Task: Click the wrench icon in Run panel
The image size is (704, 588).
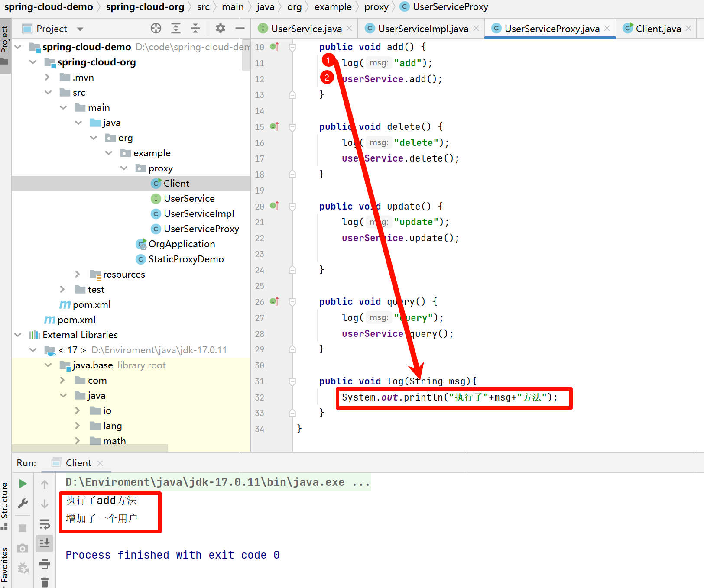Action: pyautogui.click(x=23, y=503)
